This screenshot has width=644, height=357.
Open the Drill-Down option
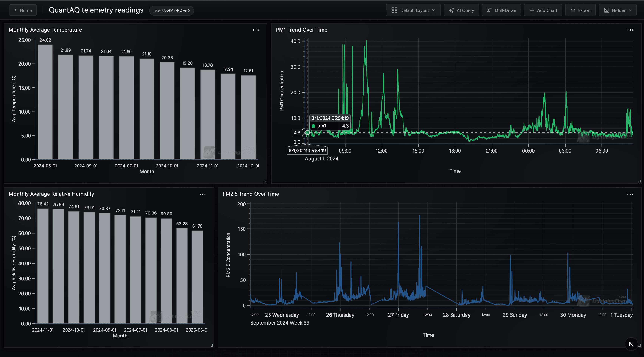pyautogui.click(x=501, y=10)
